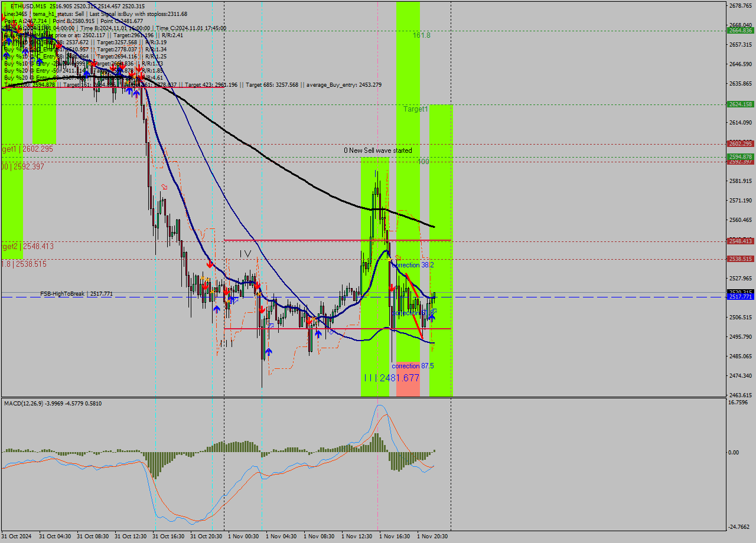Click the 'I I I 2481.677' wave label

tap(392, 378)
